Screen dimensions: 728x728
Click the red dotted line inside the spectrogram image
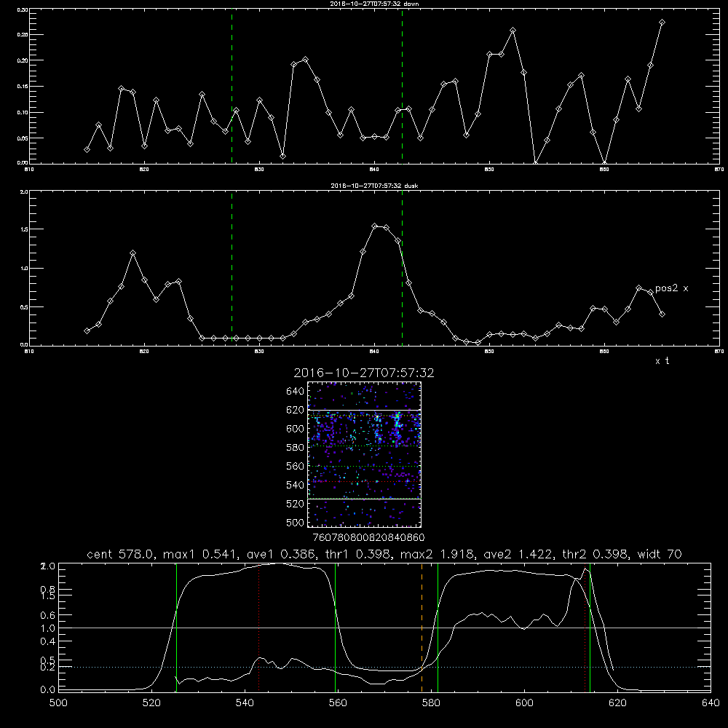pyautogui.click(x=365, y=481)
